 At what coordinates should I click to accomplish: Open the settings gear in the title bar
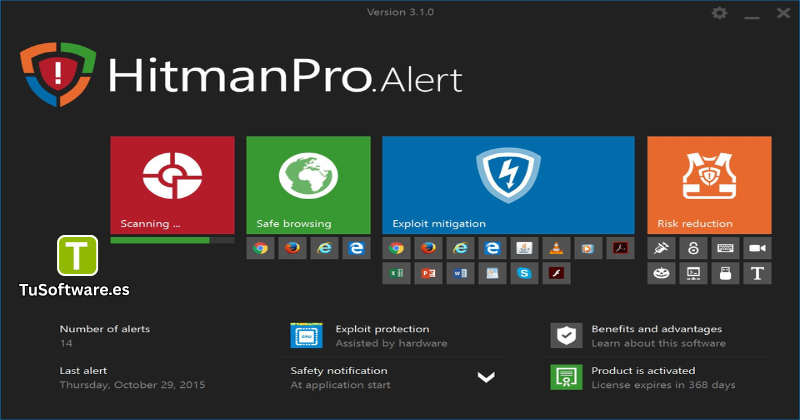[719, 13]
